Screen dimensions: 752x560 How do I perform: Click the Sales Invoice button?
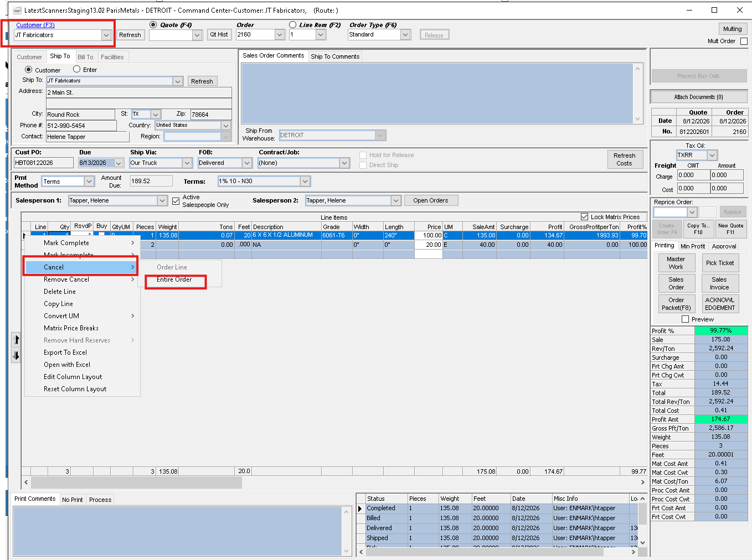click(x=720, y=283)
